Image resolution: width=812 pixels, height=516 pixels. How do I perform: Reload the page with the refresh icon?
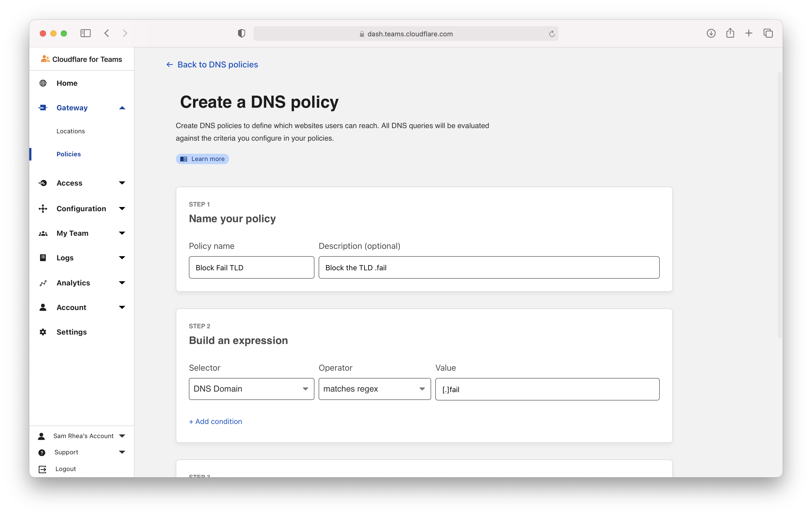[552, 34]
